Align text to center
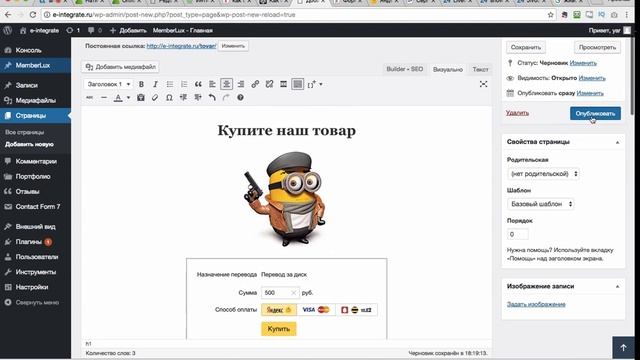Image resolution: width=640 pixels, height=360 pixels. click(x=227, y=84)
